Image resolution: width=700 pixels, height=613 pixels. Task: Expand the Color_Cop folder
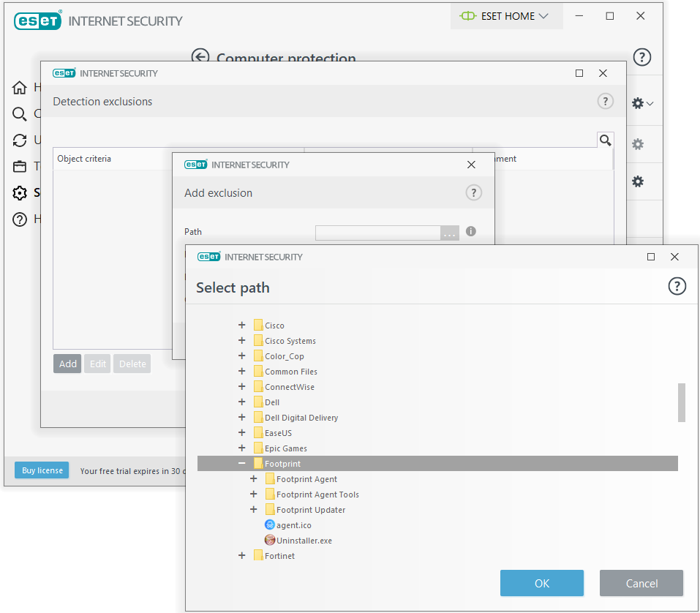click(242, 356)
